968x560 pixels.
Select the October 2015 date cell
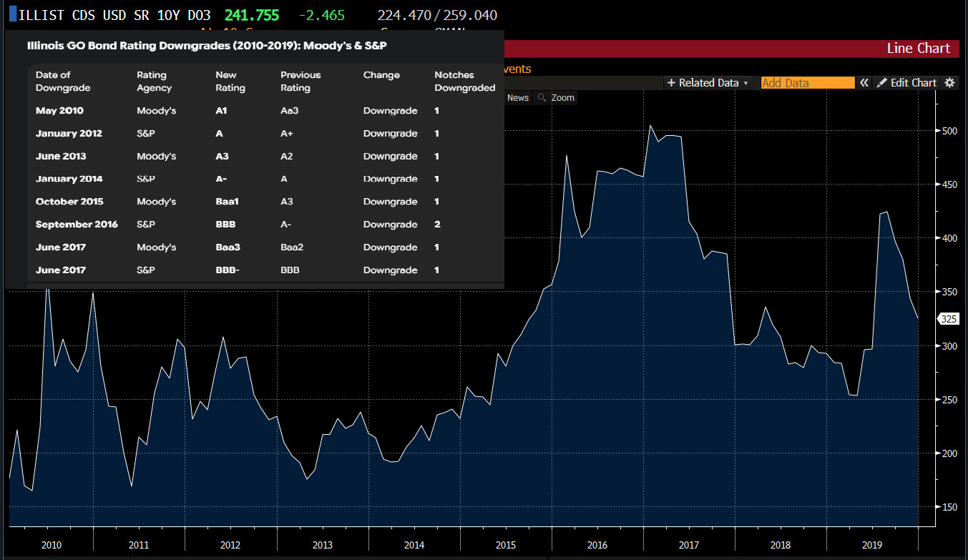69,202
